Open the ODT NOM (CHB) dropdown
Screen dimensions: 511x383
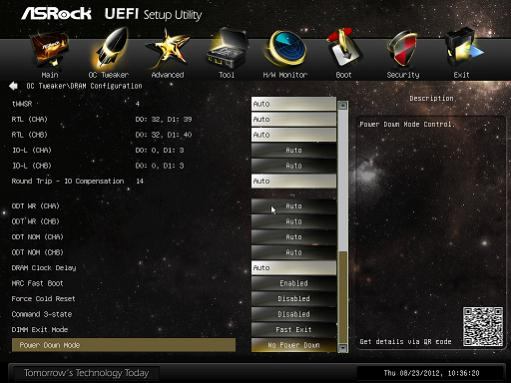[x=294, y=252]
